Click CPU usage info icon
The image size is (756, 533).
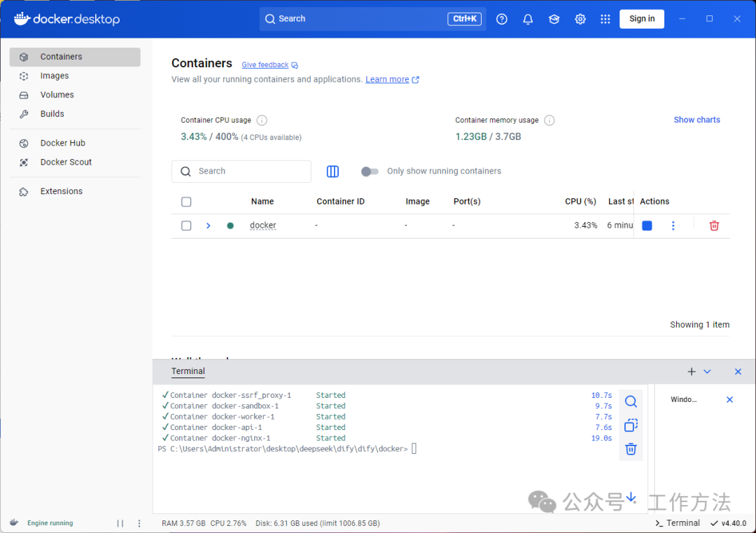point(262,120)
